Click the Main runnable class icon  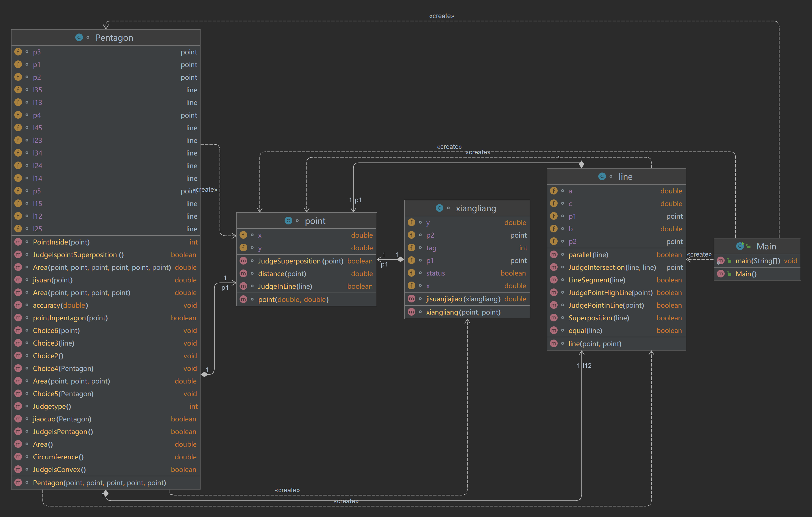(740, 246)
